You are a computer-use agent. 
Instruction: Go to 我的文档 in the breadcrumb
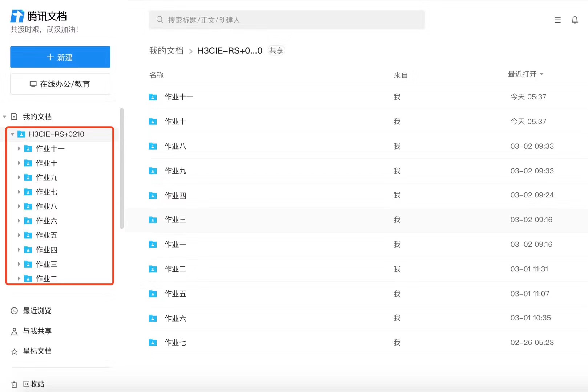tap(166, 50)
